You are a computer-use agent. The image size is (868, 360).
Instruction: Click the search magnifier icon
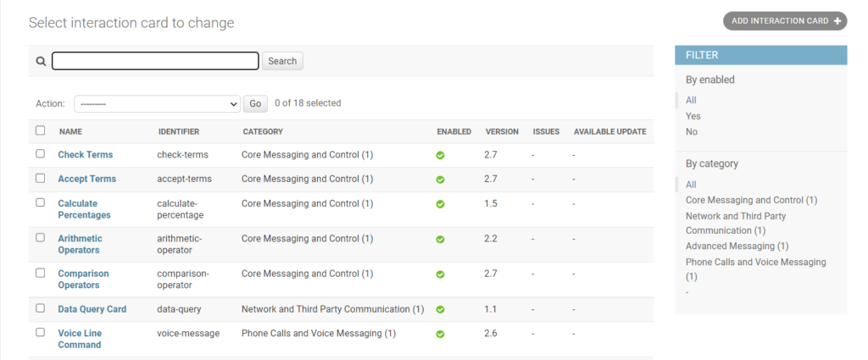click(x=40, y=61)
